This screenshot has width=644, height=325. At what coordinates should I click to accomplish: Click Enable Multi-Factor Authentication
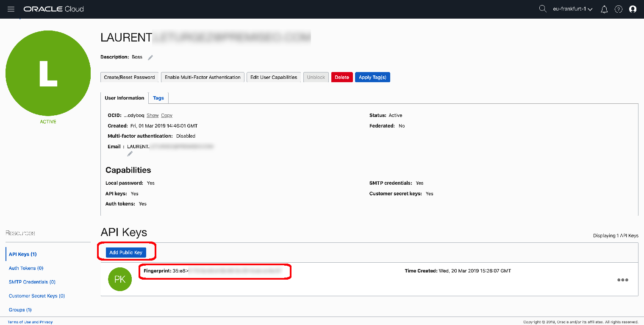pyautogui.click(x=203, y=77)
